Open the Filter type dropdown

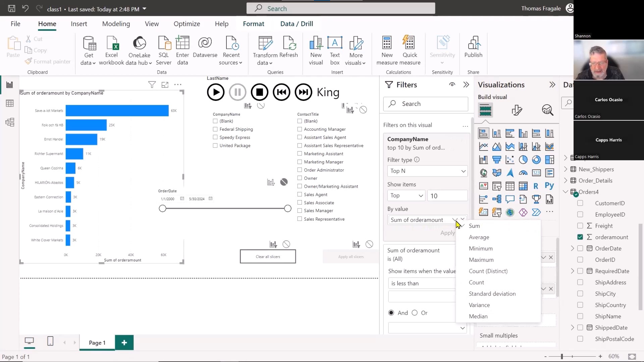(x=427, y=171)
